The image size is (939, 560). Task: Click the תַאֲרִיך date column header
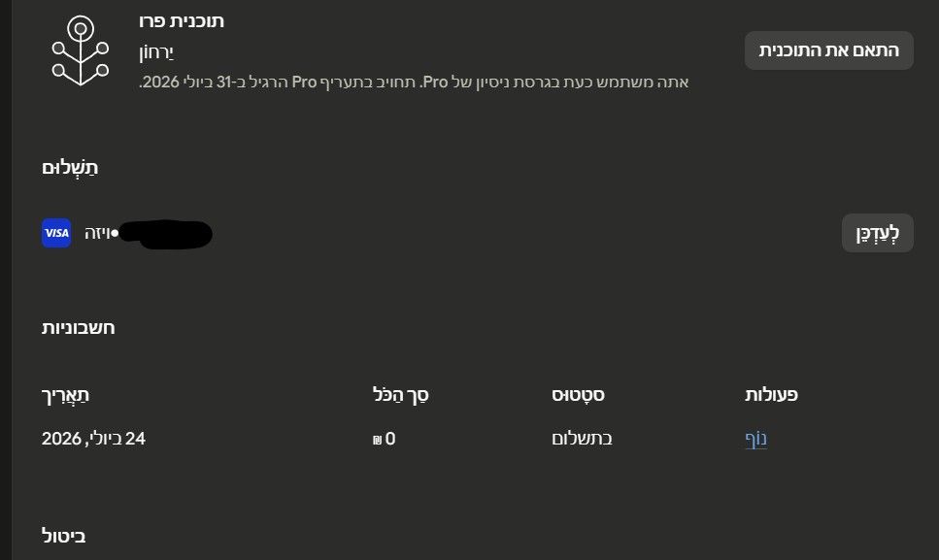tap(65, 395)
